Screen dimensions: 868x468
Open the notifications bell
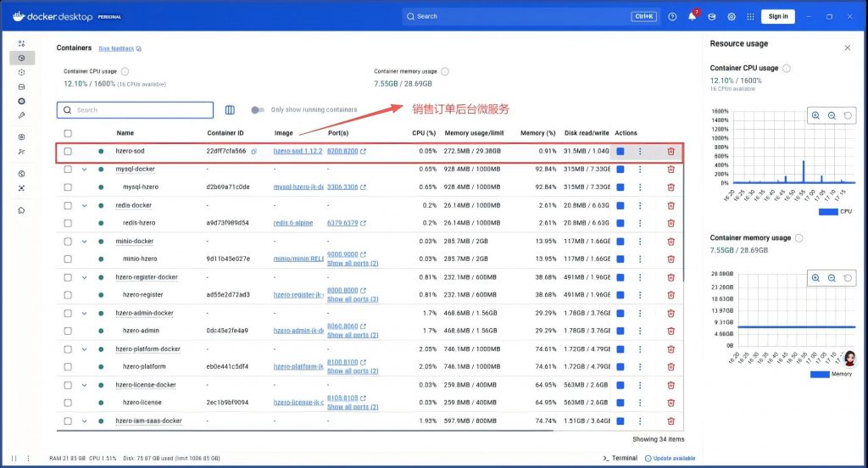[692, 16]
